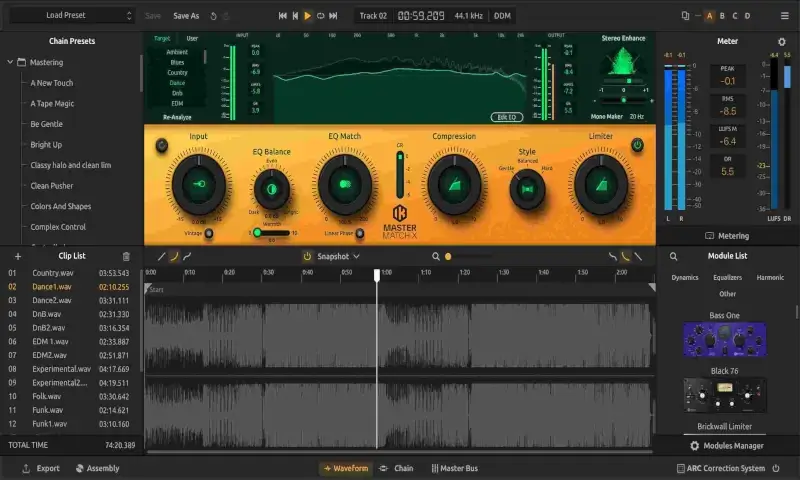800x480 pixels.
Task: Choose the linear fade-in curve
Action: tap(161, 257)
